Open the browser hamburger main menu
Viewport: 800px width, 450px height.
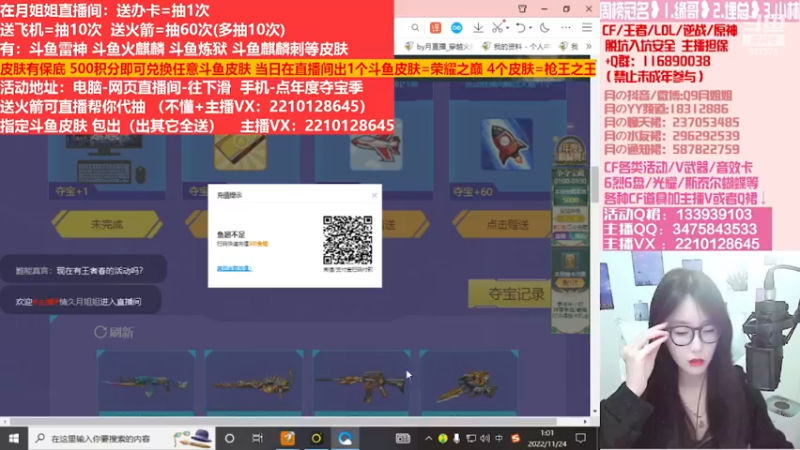pos(587,28)
